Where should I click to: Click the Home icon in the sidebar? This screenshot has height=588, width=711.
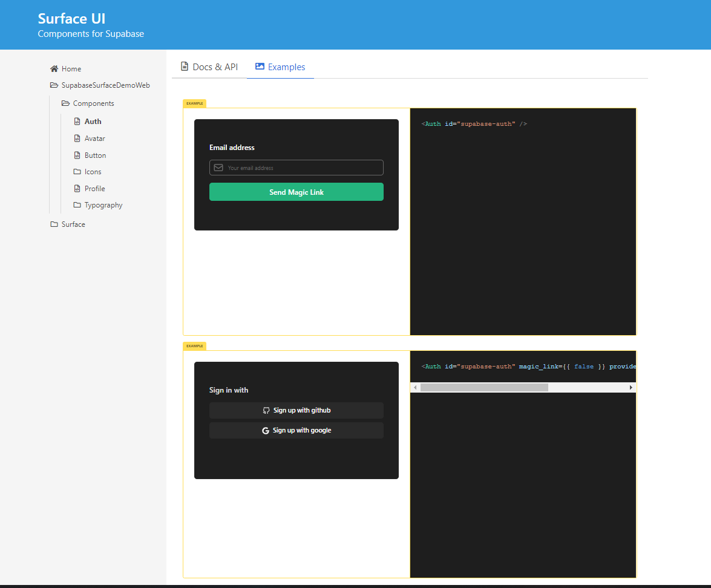tap(53, 68)
